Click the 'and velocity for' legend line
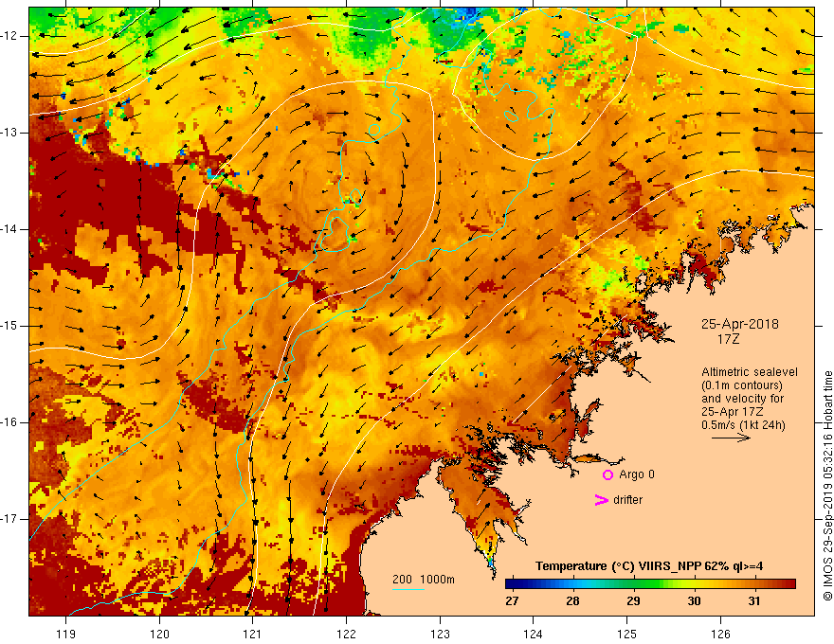This screenshot has width=834, height=644. [742, 399]
